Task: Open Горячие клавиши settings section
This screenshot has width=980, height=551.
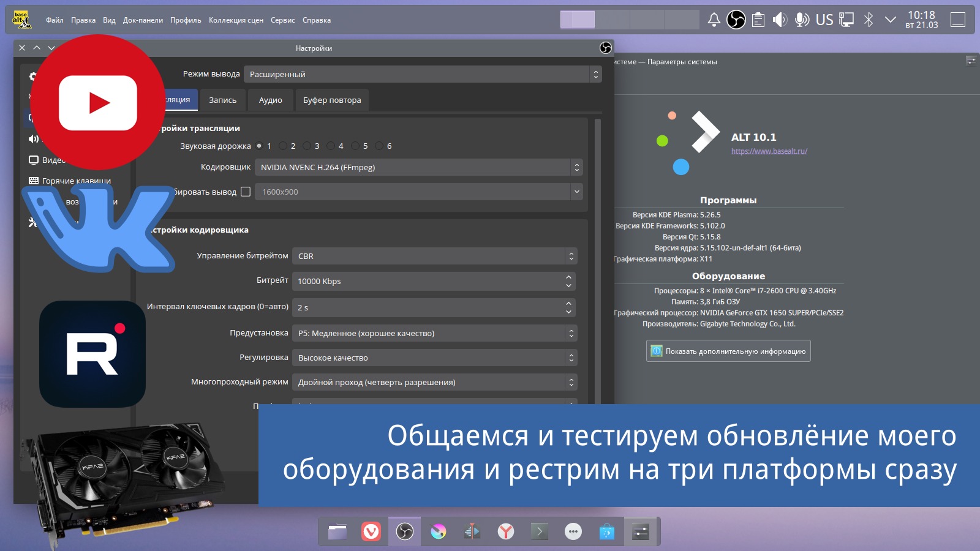Action: tap(75, 180)
